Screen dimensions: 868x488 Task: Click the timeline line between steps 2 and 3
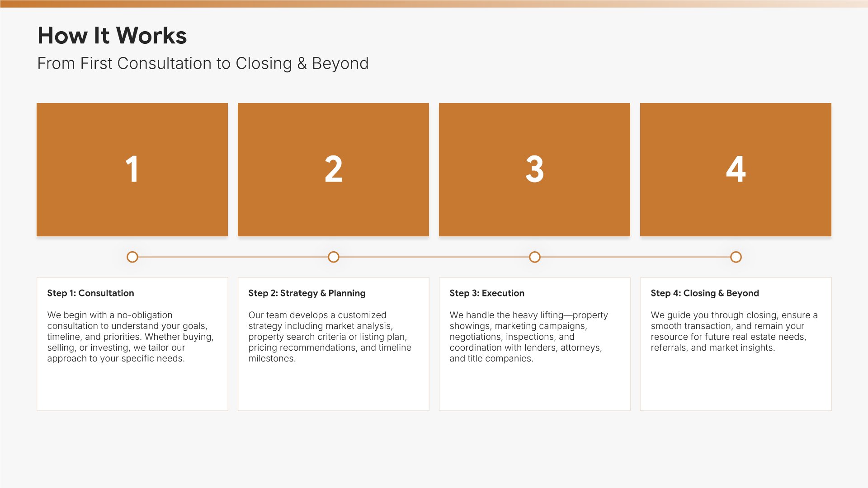coord(434,257)
